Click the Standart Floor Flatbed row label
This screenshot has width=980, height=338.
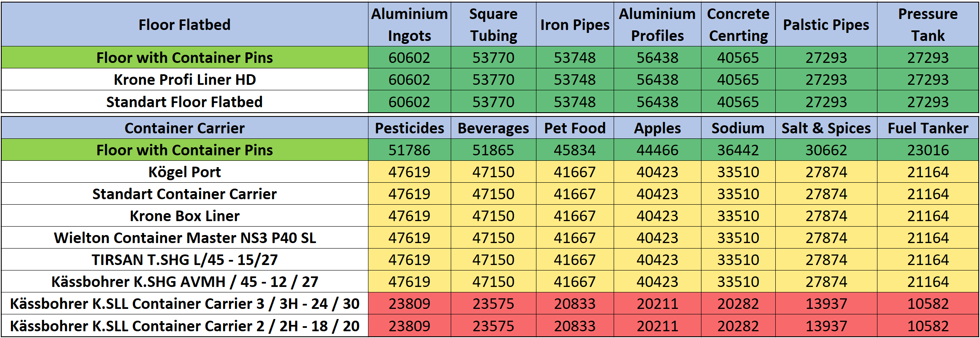click(x=184, y=102)
